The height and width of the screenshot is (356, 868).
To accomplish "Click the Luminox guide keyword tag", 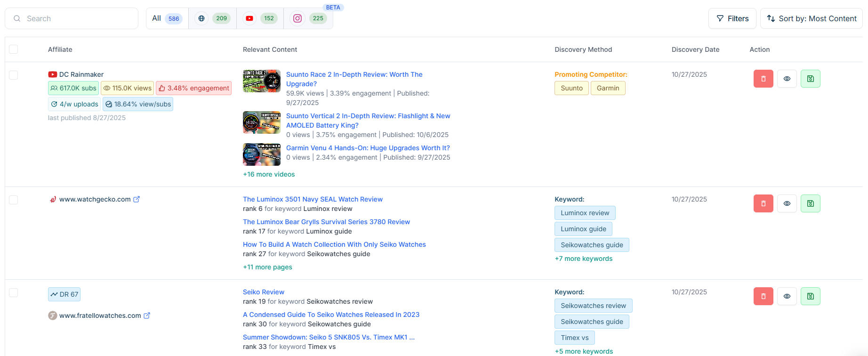I will tap(583, 229).
